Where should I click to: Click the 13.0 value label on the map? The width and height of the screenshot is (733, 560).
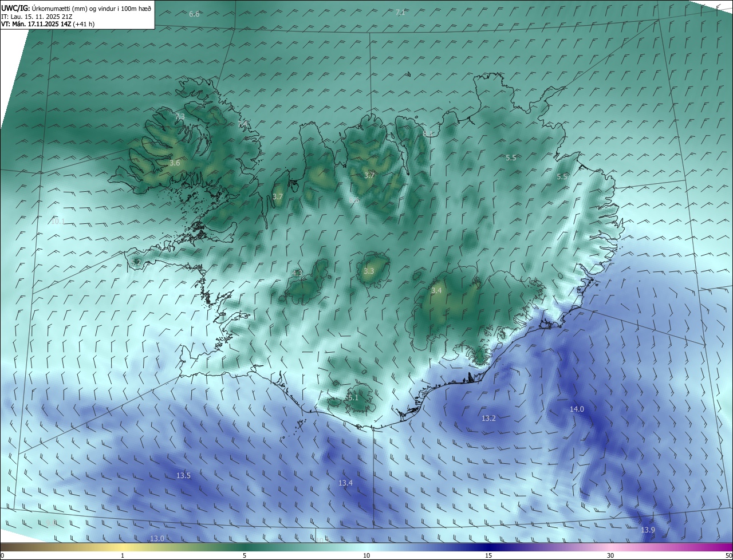click(157, 539)
